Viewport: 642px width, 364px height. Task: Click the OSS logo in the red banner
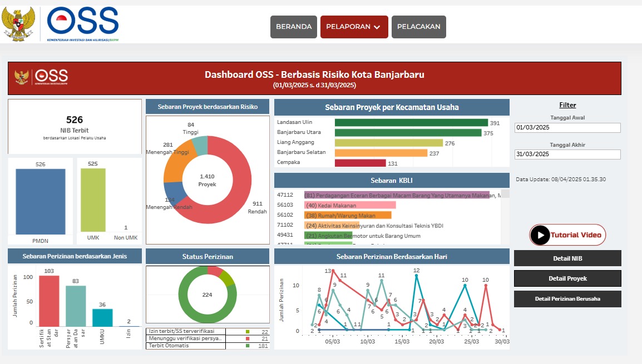tap(51, 77)
